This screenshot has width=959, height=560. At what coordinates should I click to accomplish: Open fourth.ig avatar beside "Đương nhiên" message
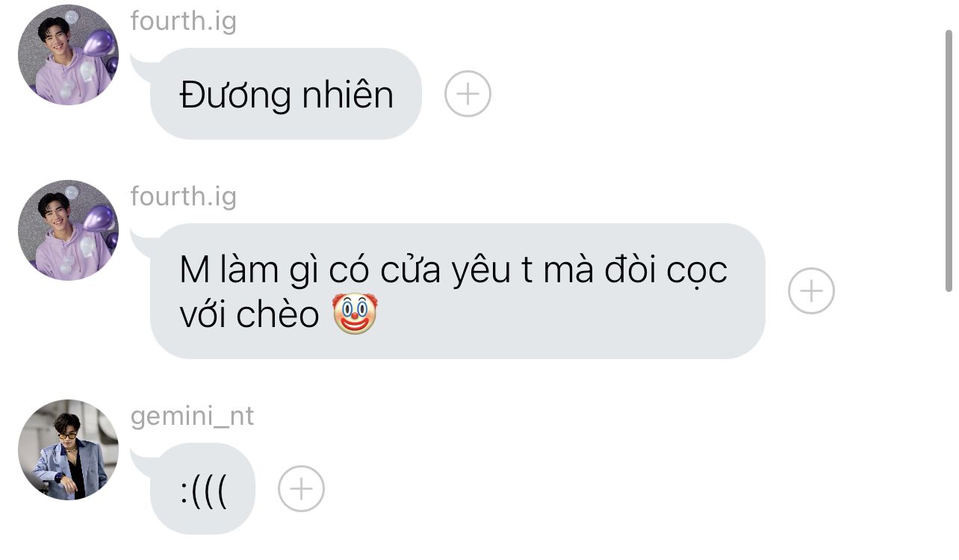click(x=68, y=55)
